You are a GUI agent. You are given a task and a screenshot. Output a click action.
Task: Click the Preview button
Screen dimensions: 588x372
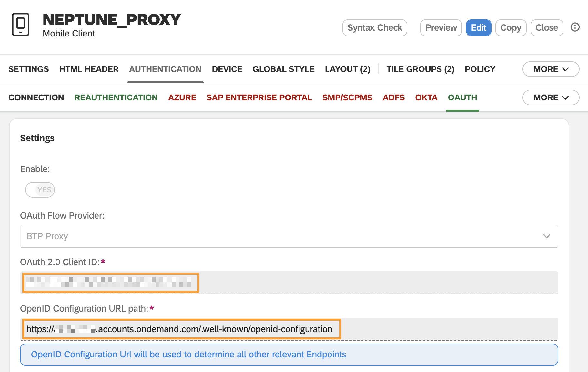pos(441,27)
